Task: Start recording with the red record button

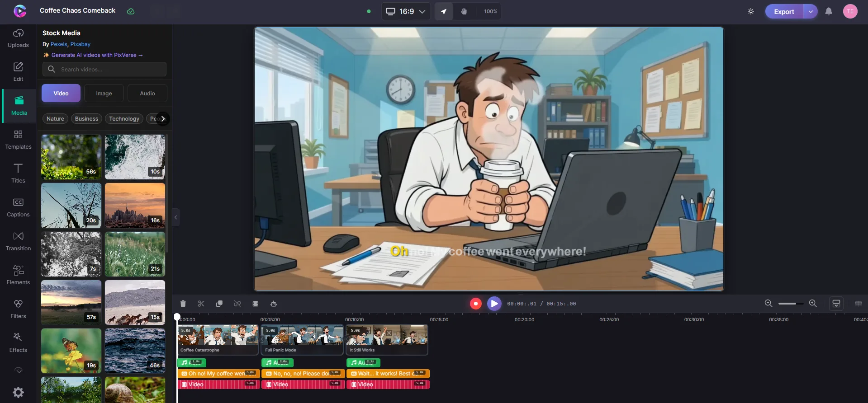Action: (476, 304)
